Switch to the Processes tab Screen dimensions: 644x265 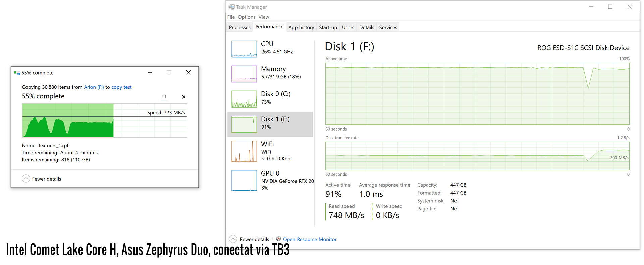tap(239, 27)
